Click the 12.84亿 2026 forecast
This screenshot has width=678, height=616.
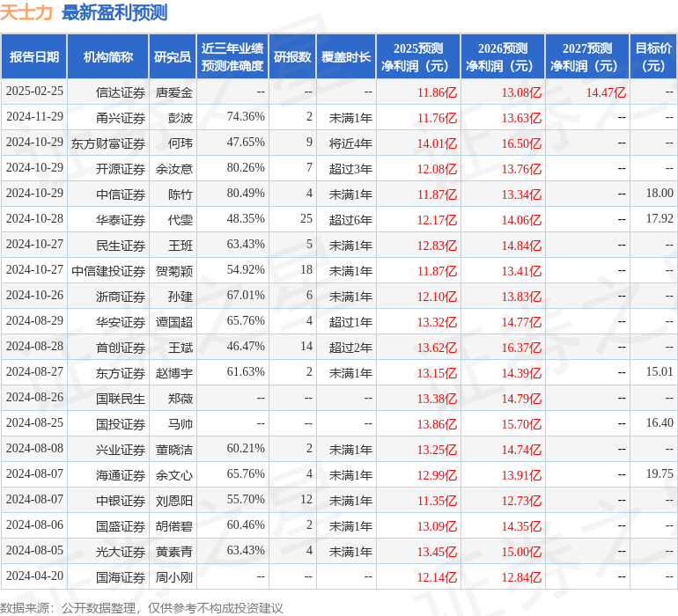pyautogui.click(x=521, y=576)
